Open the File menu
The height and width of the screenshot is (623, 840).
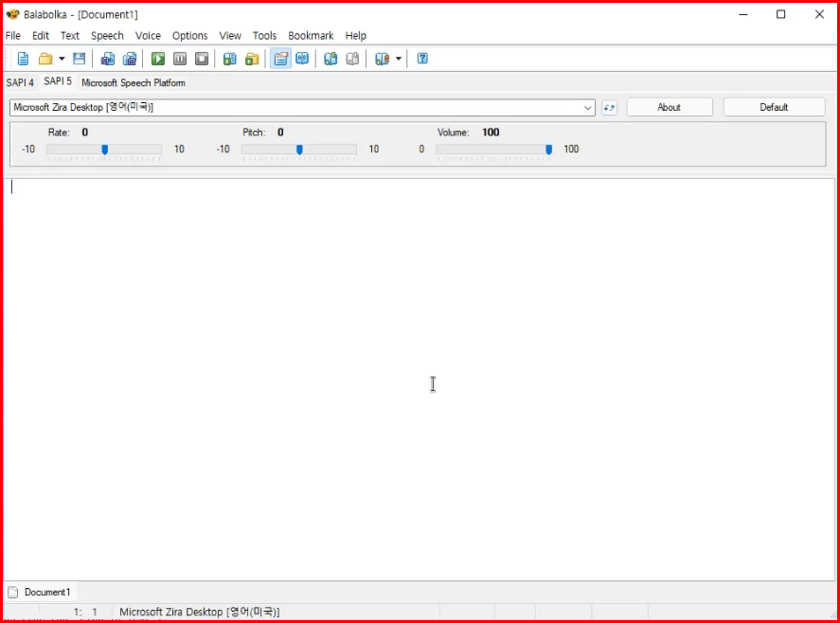pyautogui.click(x=13, y=35)
